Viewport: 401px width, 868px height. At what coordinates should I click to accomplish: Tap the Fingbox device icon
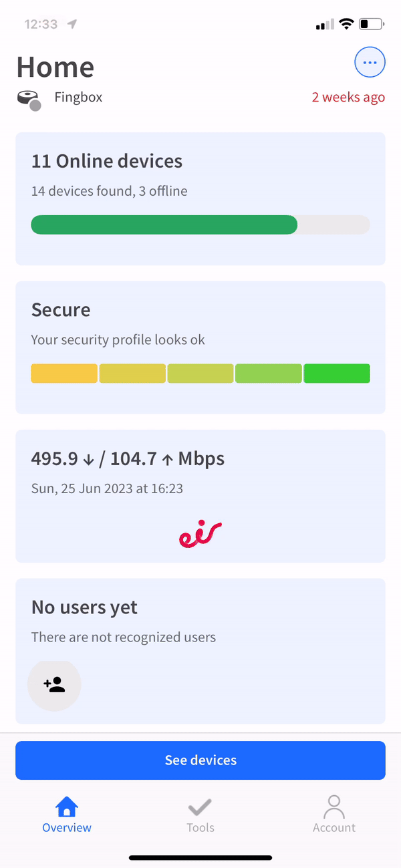[x=29, y=97]
